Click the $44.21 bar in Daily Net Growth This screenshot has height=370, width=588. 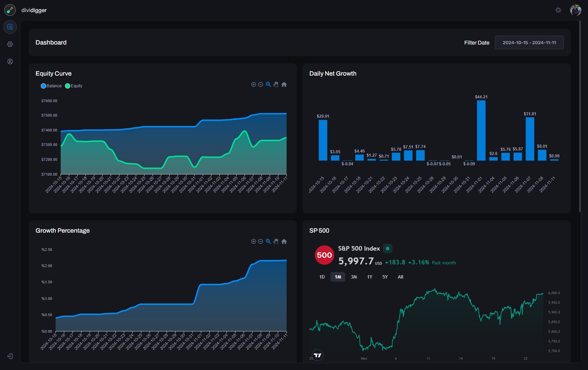pos(481,130)
